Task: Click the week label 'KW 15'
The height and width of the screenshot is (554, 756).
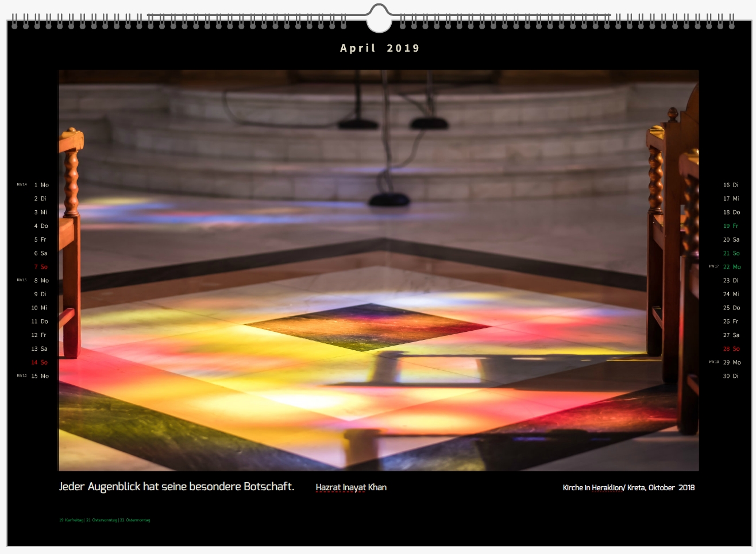Action: point(22,280)
